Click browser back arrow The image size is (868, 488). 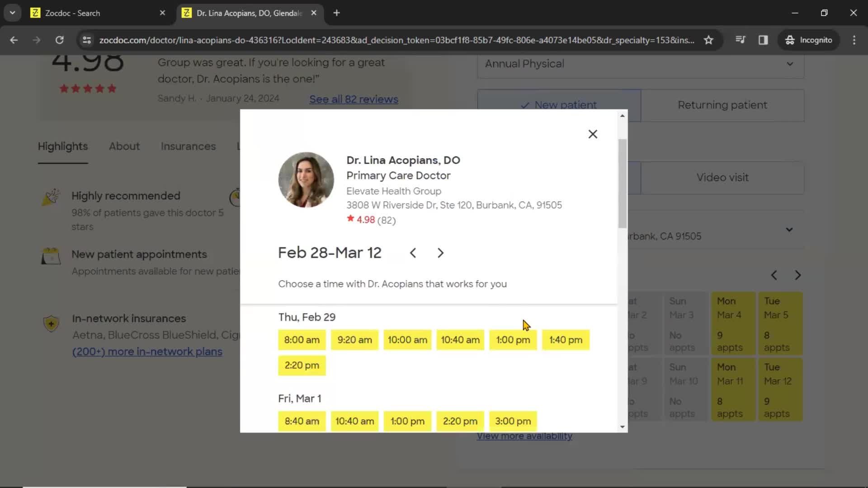tap(14, 40)
